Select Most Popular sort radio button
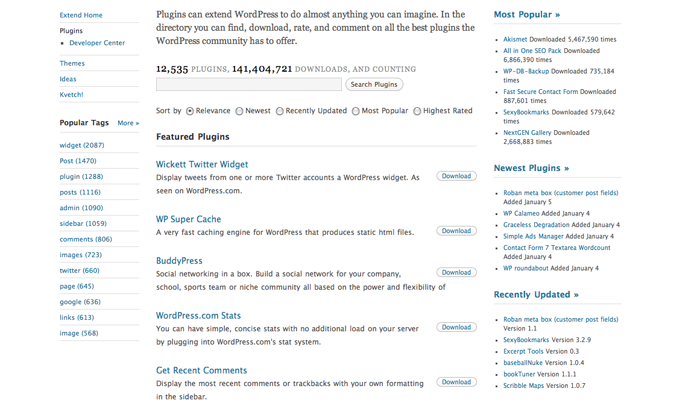700x412 pixels. coord(355,111)
